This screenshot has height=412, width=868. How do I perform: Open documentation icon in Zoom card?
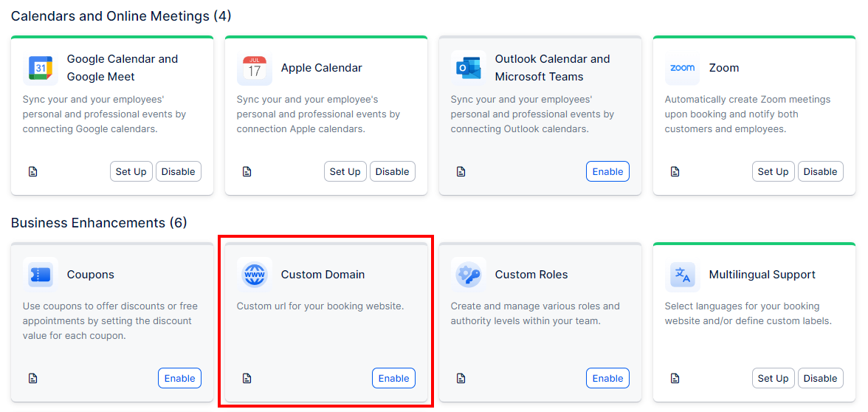click(675, 171)
